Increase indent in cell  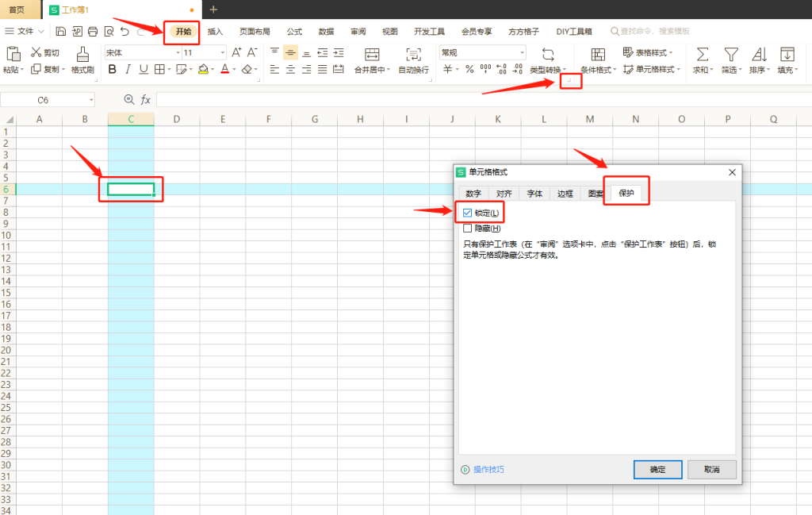pos(339,52)
